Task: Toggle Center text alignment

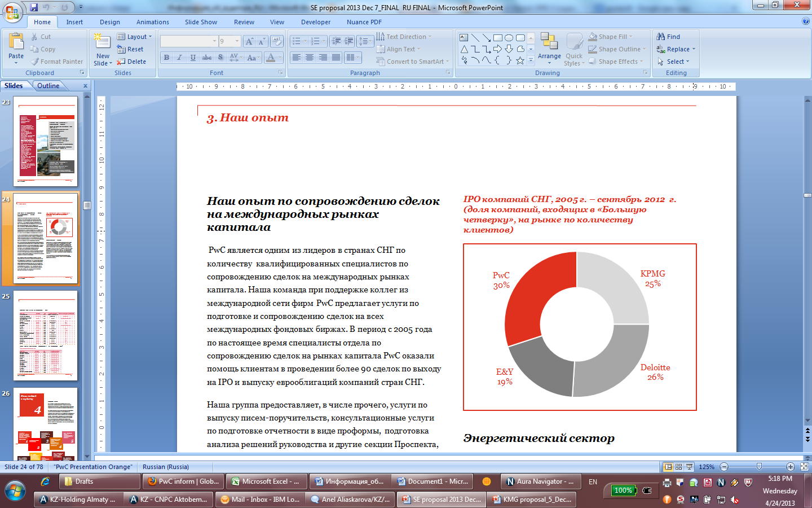Action: coord(310,58)
